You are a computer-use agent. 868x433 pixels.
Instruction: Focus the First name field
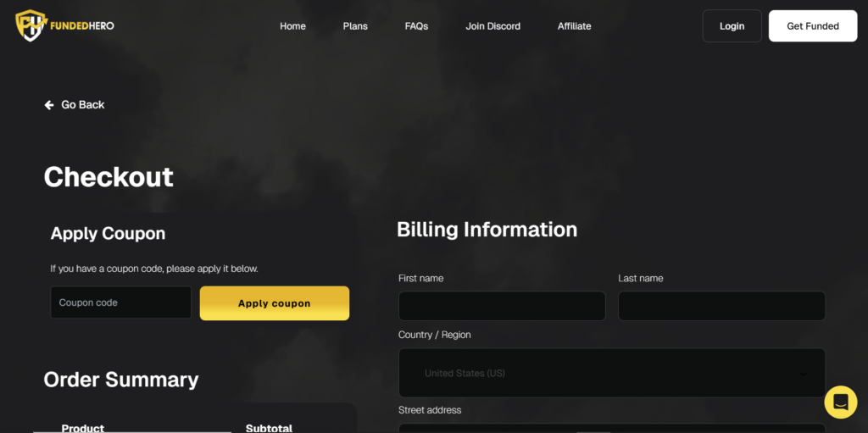(502, 306)
